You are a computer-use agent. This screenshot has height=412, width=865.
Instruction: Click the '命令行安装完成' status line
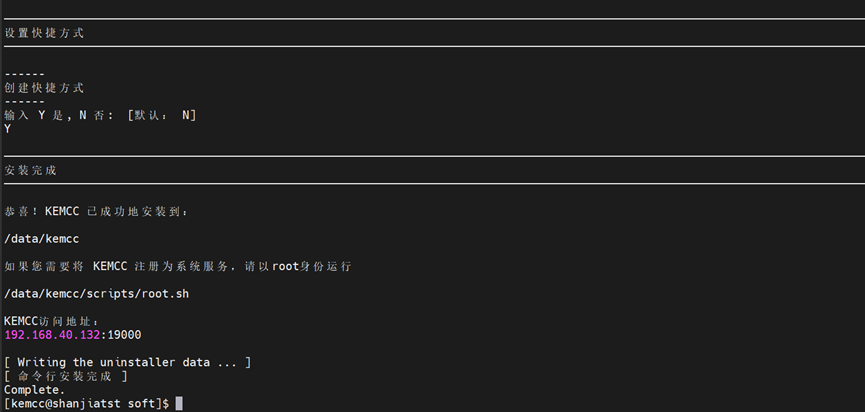[66, 376]
